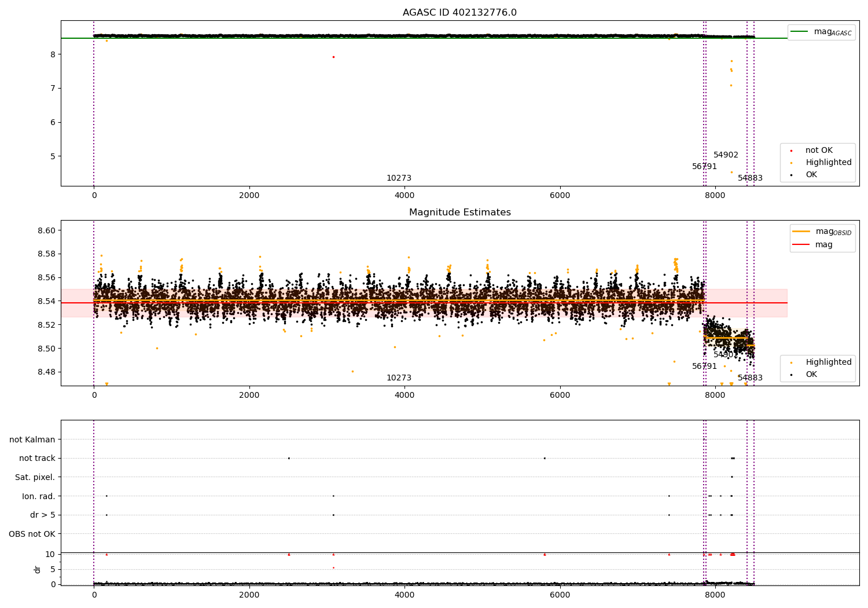Viewport: 868px width, 608px height.
Task: Click the black 'OK' legend marker in top plot
Action: point(791,175)
